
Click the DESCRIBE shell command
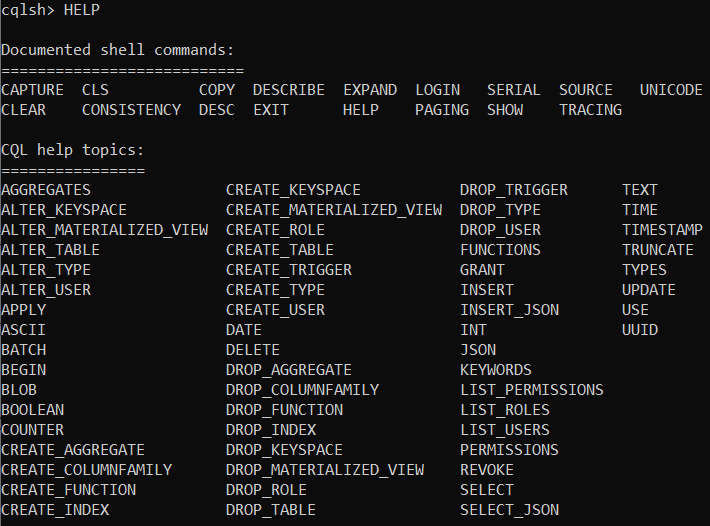(x=288, y=90)
